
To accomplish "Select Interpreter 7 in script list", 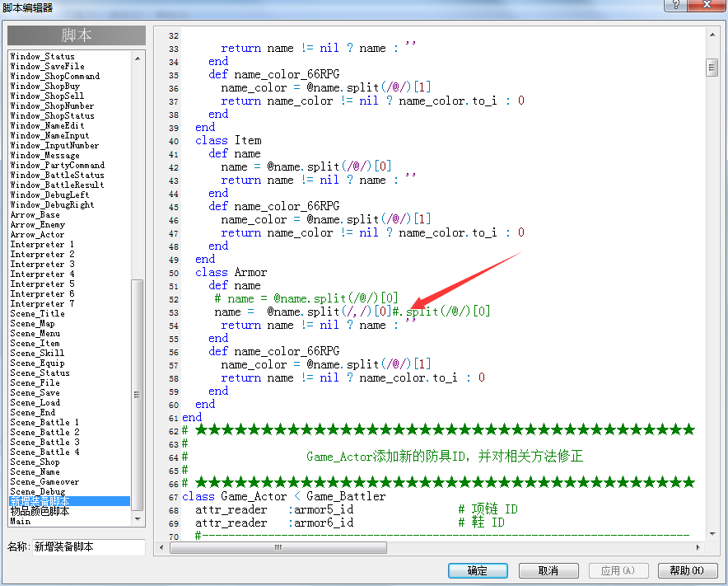I will tap(42, 303).
